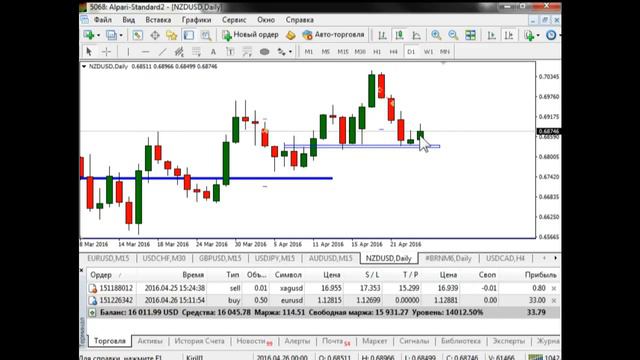Viewport: 640px width, 360px height.
Task: Switch chart to bar chart type
Action: [382, 35]
